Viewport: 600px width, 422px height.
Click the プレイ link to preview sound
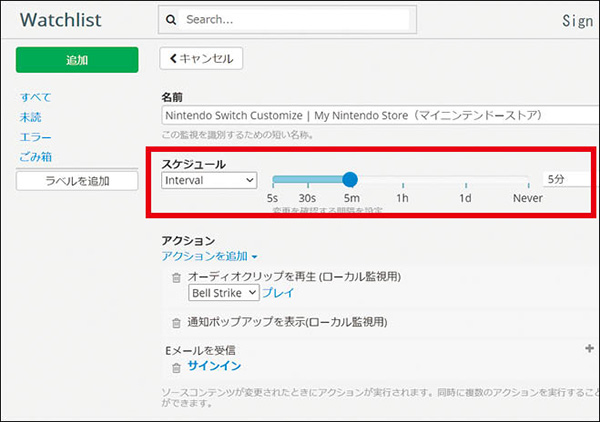[279, 293]
